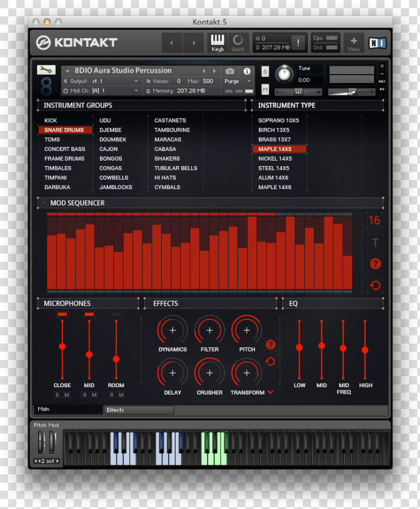Go to the previous rack page arrow
The image size is (420, 509).
click(x=172, y=43)
